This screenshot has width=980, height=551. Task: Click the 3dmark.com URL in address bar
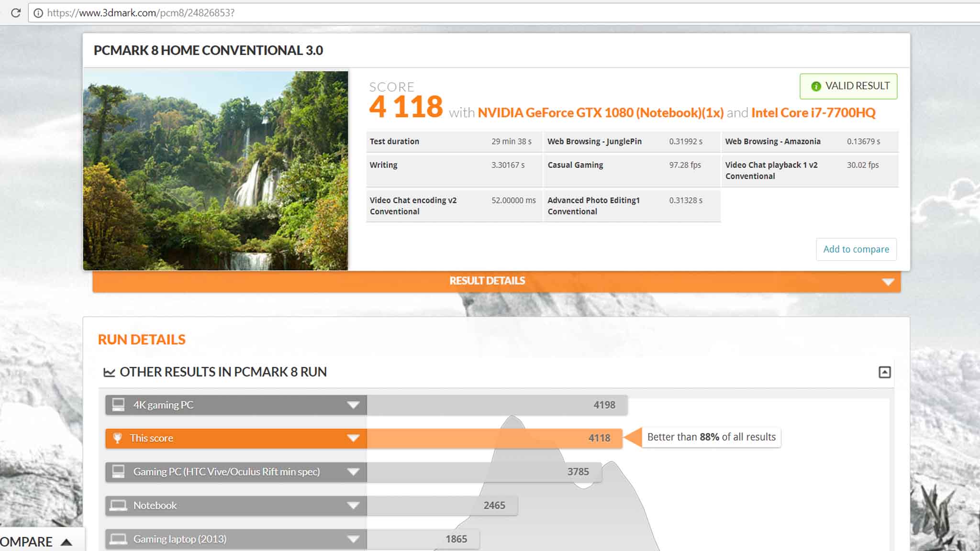(141, 13)
